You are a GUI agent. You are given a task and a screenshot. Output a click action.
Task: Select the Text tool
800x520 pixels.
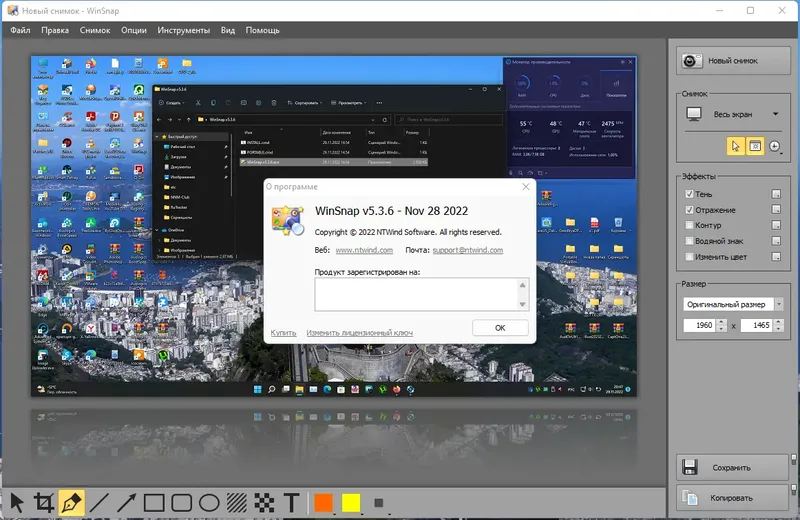[x=291, y=503]
